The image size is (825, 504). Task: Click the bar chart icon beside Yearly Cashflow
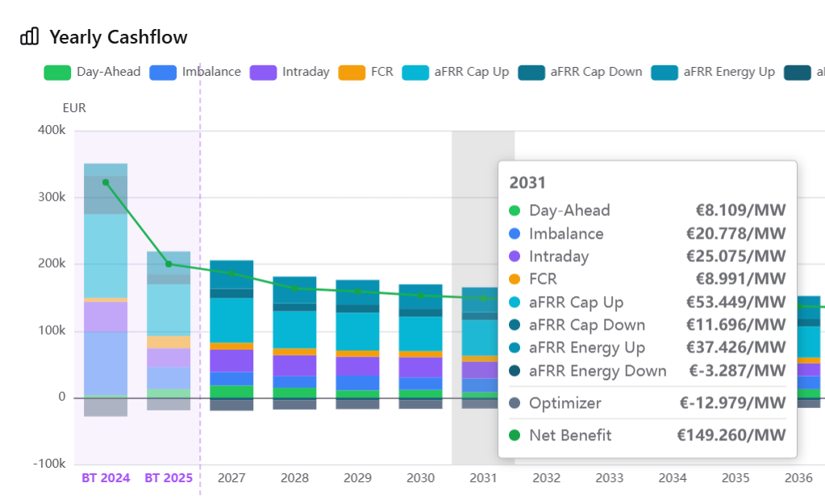pyautogui.click(x=29, y=36)
